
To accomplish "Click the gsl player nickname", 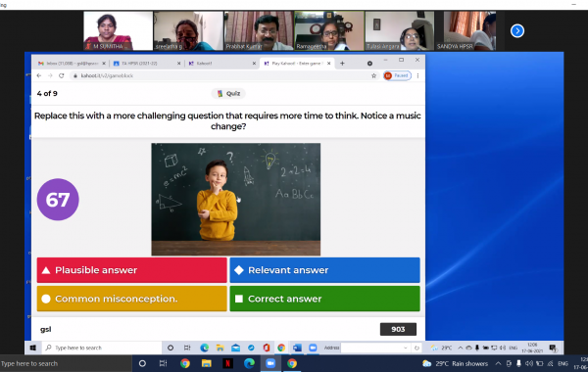I will click(x=46, y=329).
